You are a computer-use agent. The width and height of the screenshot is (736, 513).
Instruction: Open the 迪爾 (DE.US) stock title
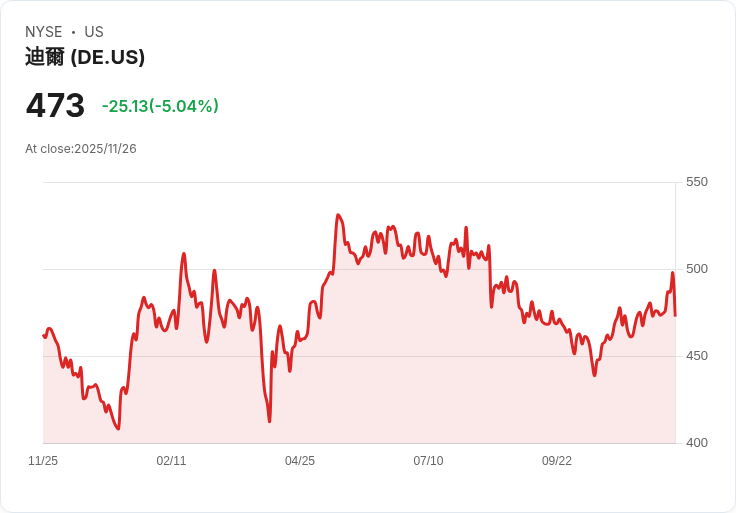(x=85, y=57)
